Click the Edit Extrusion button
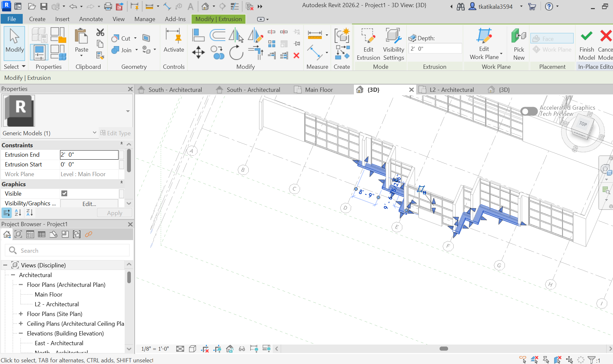Image resolution: width=613 pixels, height=364 pixels. coord(368,44)
